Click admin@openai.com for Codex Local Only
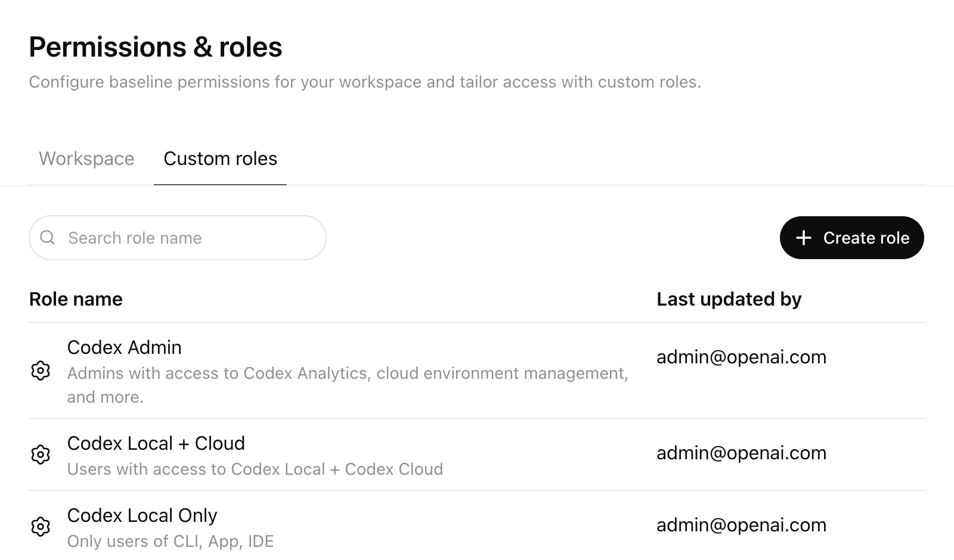The height and width of the screenshot is (560, 954). pos(741,525)
